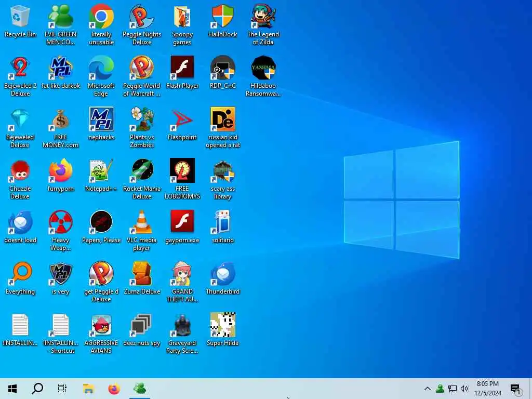Select the Hildaboo Ransomwa... icon
The height and width of the screenshot is (399, 532).
pos(263,77)
